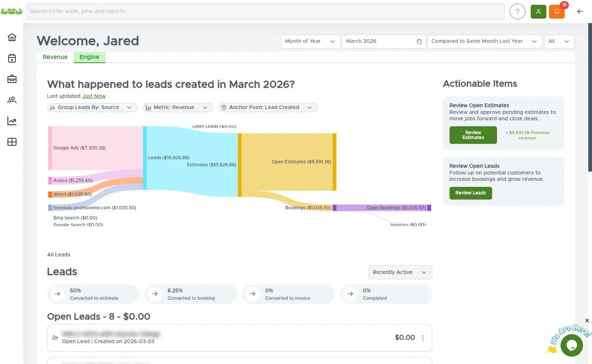Open the Home dashboard icon

point(12,36)
